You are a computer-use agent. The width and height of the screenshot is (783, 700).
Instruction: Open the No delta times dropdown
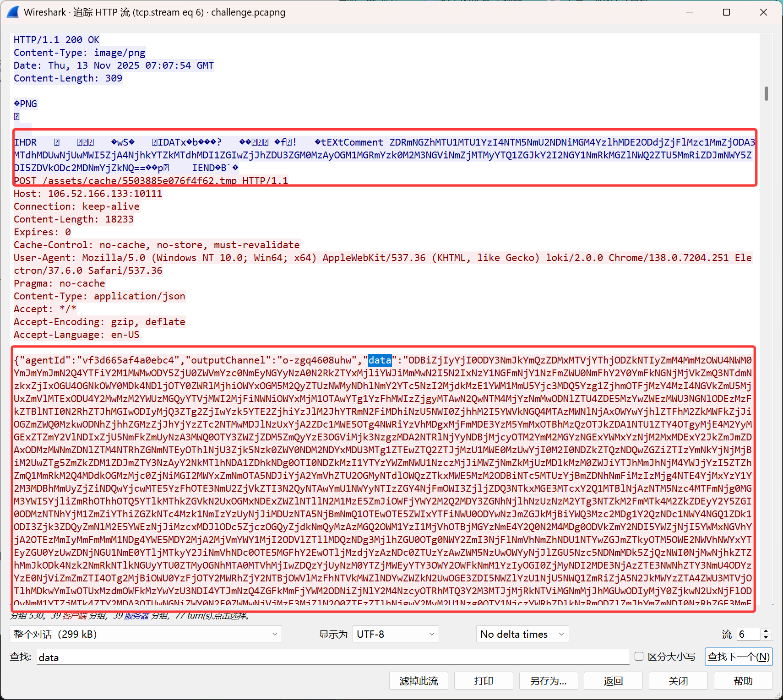(522, 634)
